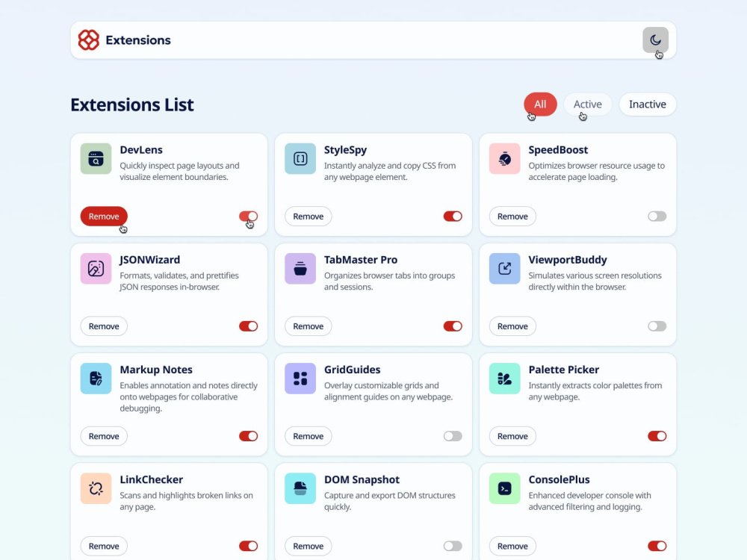Screen dimensions: 747x560
Task: Remove the Markup Notes extension
Action: (x=104, y=436)
